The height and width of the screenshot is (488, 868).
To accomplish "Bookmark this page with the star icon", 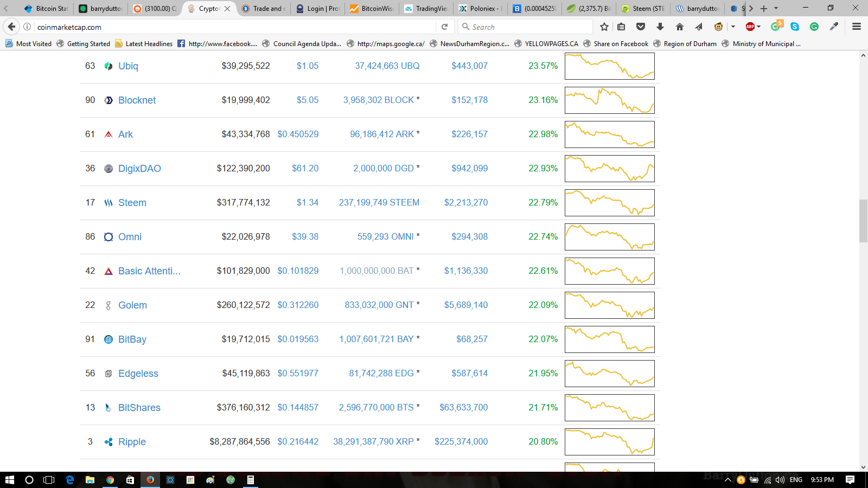I will (604, 27).
